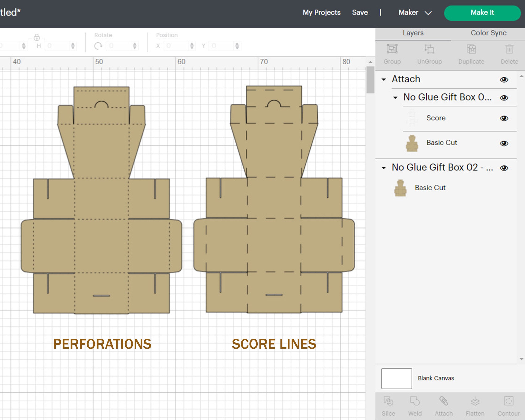Screen dimensions: 525x420
Task: Click the Duplicate icon
Action: (x=471, y=49)
